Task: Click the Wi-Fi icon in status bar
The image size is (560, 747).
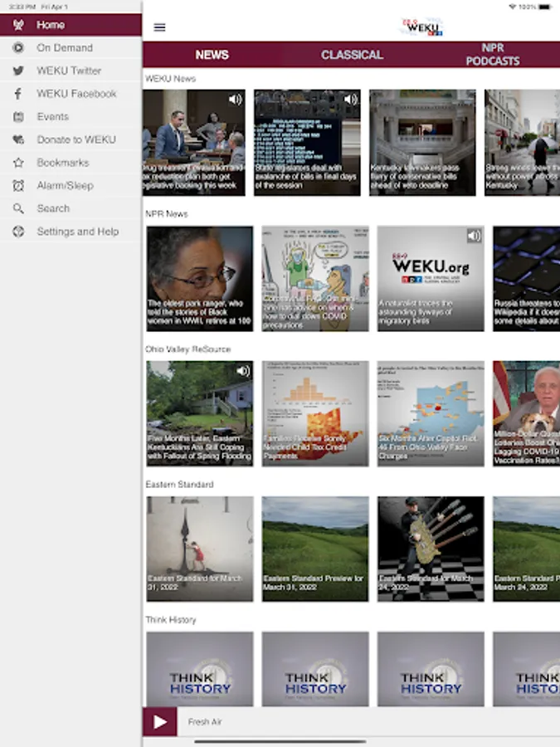Action: point(513,7)
